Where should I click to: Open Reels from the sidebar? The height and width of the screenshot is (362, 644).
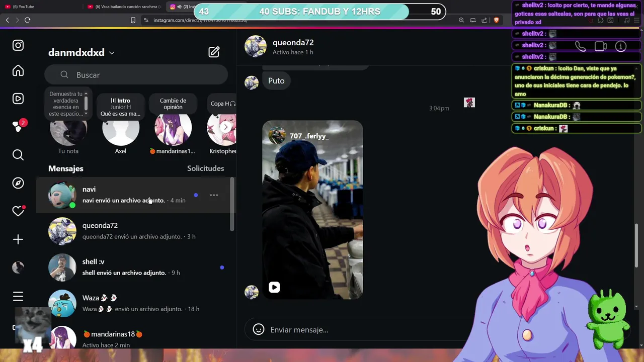pos(18,99)
